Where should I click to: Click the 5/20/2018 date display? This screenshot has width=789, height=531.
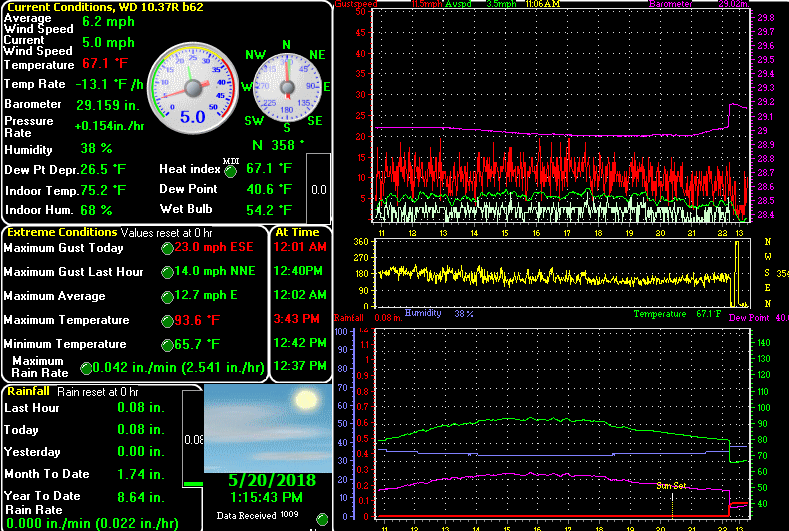[x=272, y=480]
